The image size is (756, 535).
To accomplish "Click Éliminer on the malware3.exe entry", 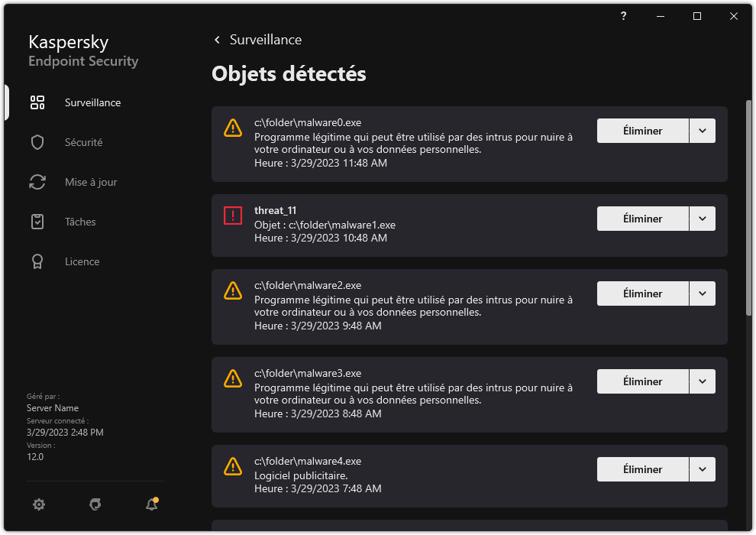I will coord(642,381).
